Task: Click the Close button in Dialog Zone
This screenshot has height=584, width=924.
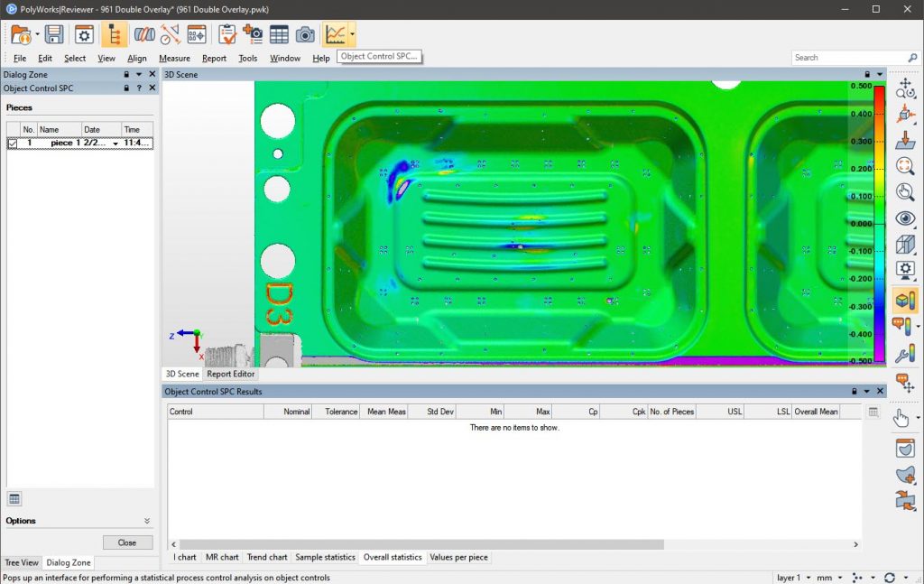Action: 127,542
